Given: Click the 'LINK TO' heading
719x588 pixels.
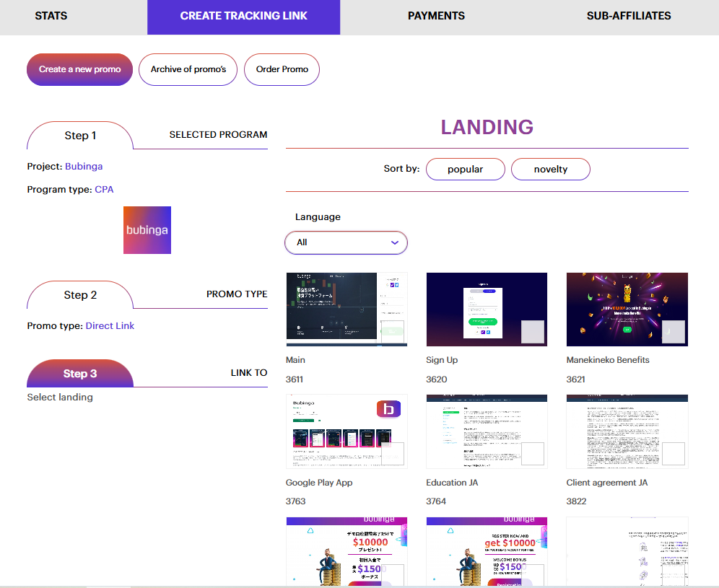Looking at the screenshot, I should pos(249,373).
